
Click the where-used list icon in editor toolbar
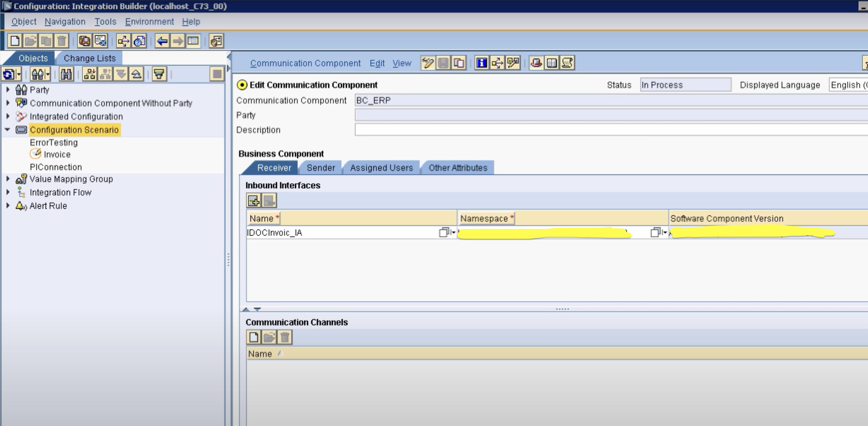tap(497, 63)
